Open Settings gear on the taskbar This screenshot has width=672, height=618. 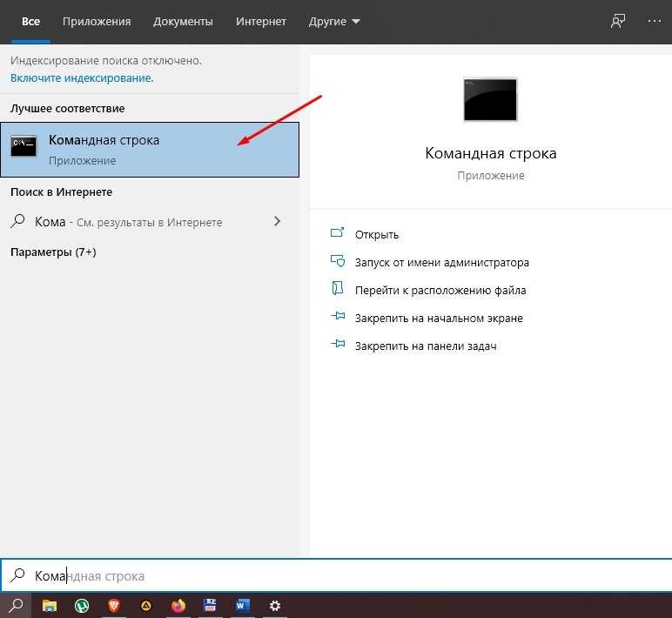pyautogui.click(x=275, y=606)
